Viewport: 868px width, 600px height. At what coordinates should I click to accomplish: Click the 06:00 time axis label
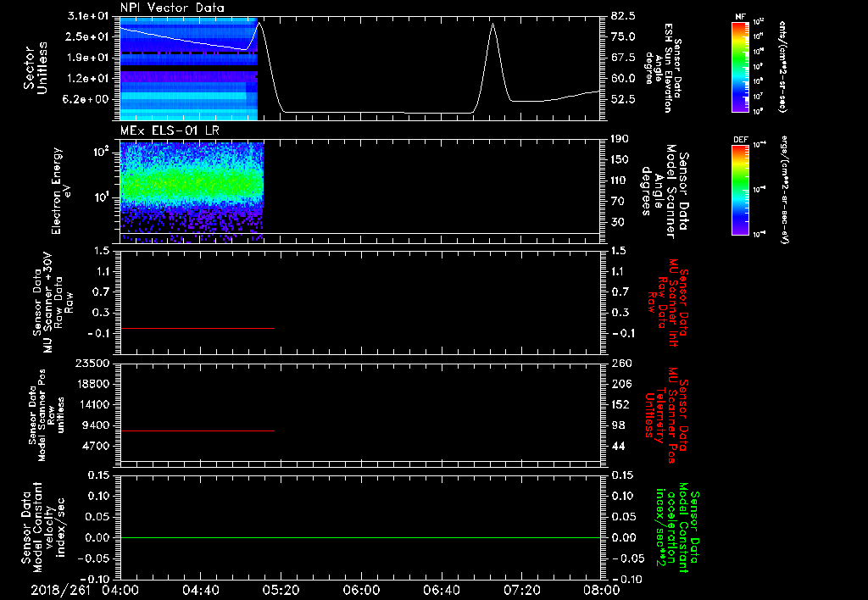click(x=361, y=590)
